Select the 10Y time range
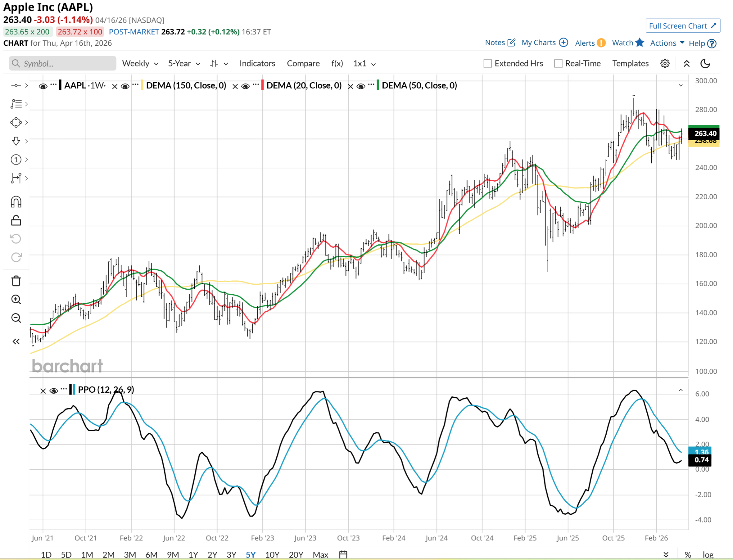The width and height of the screenshot is (733, 560). point(272,554)
